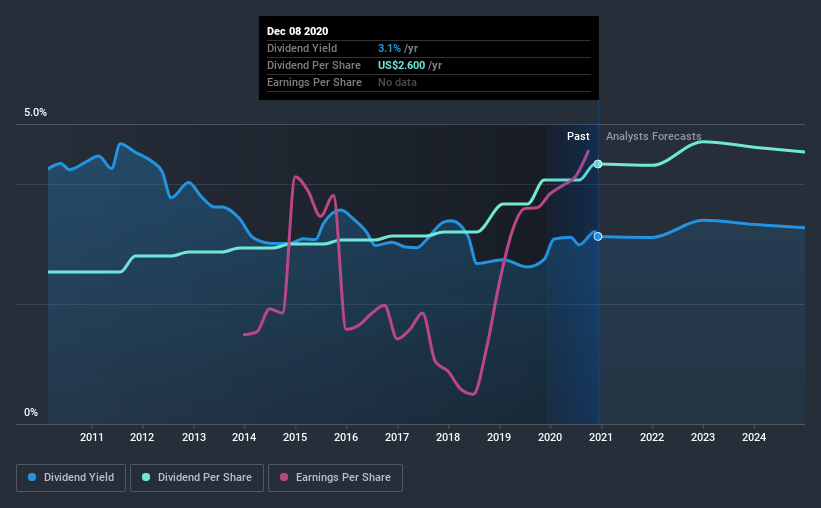821x508 pixels.
Task: Click the 2011 x-axis year label
Action: pyautogui.click(x=92, y=437)
